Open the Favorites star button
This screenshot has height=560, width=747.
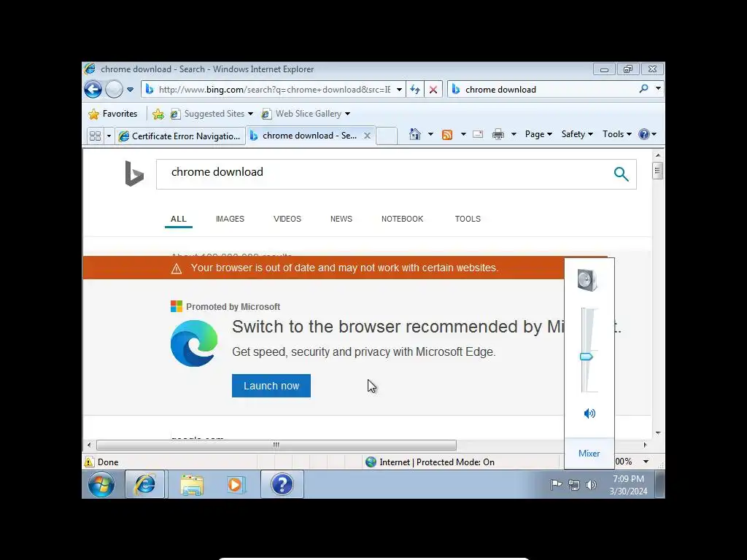[x=113, y=114]
